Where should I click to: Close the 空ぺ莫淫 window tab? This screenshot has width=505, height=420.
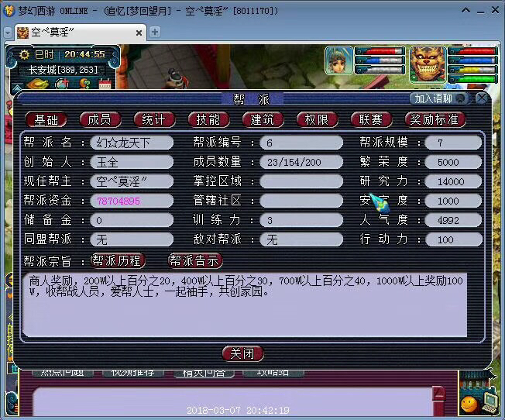pyautogui.click(x=139, y=33)
